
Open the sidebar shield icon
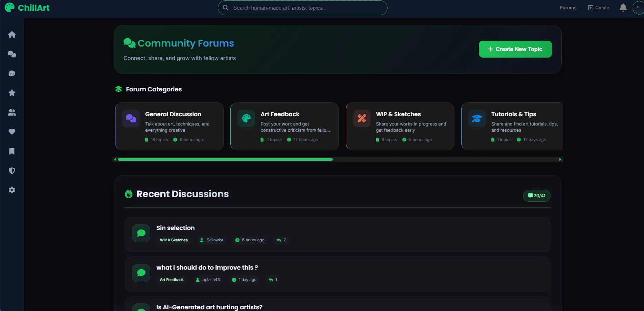(12, 171)
